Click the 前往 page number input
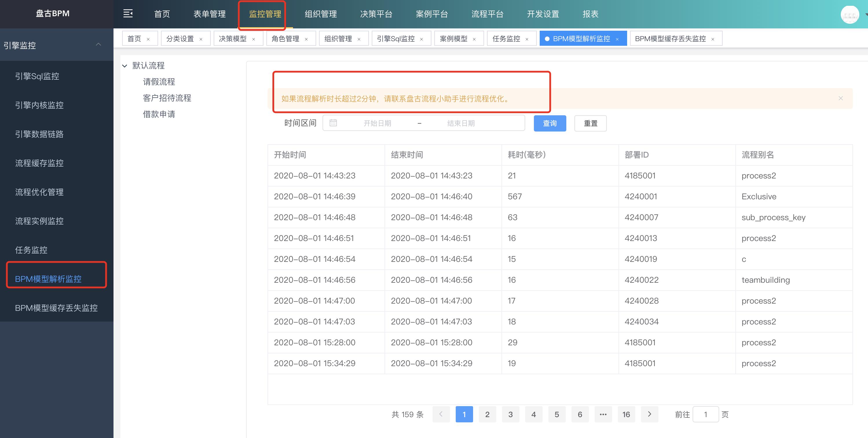 706,414
